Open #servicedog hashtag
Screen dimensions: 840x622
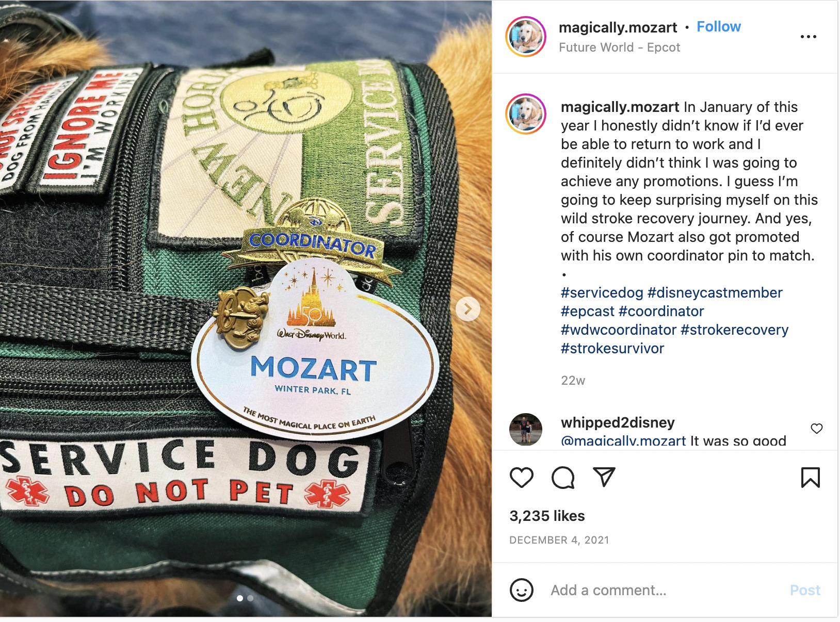click(602, 292)
